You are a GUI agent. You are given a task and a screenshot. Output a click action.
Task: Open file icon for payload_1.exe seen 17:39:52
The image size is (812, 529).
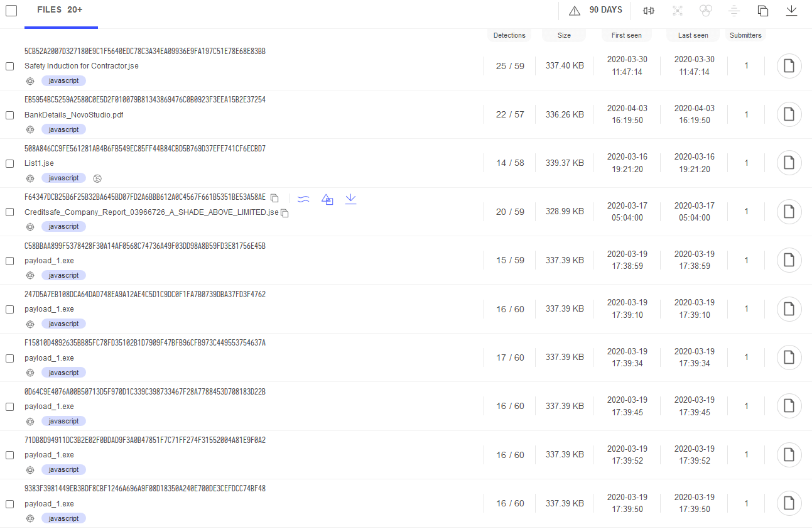click(789, 454)
